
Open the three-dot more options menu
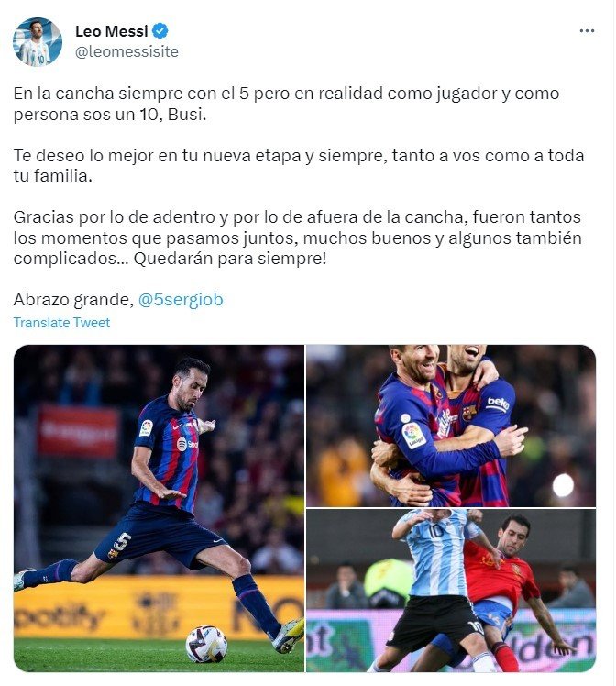pos(587,30)
